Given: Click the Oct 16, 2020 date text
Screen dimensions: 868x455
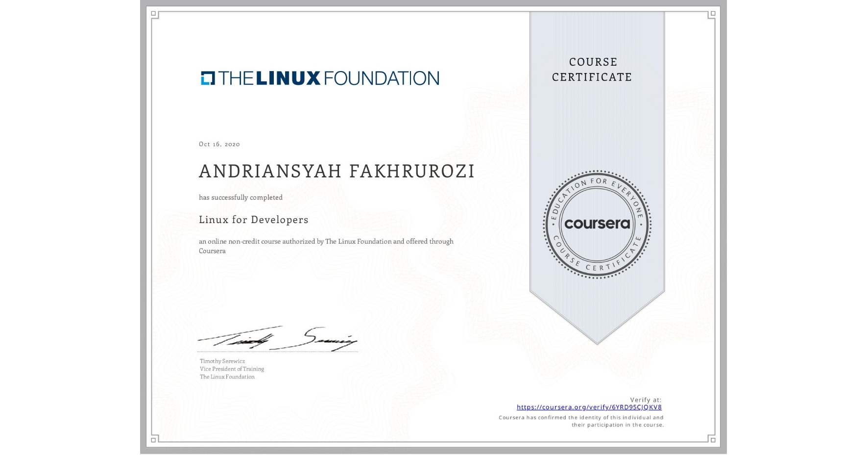Looking at the screenshot, I should click(x=219, y=144).
